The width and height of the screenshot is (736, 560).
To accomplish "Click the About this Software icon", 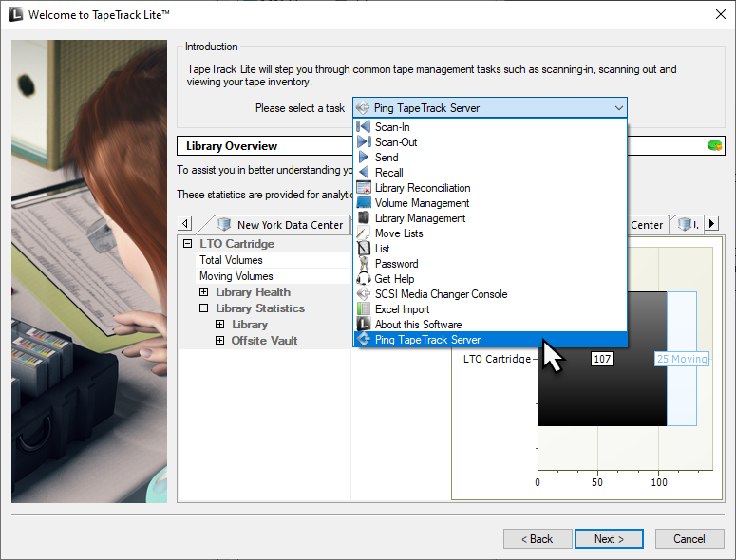I will [x=364, y=324].
